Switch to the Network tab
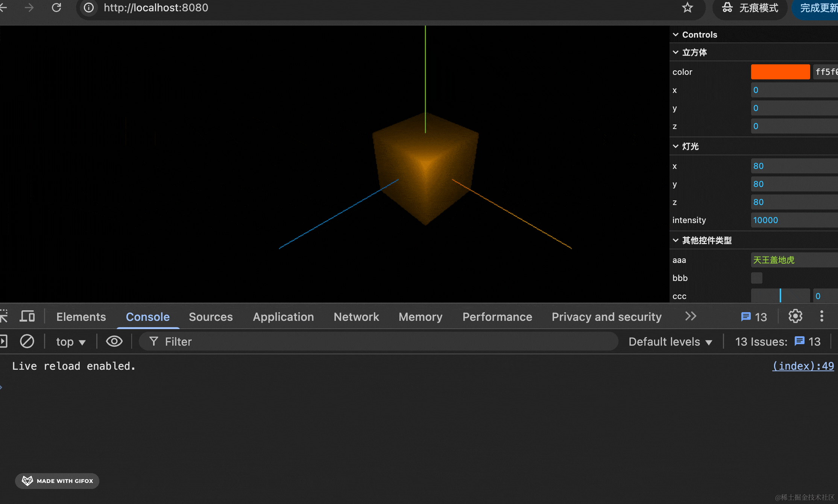 [x=356, y=317]
